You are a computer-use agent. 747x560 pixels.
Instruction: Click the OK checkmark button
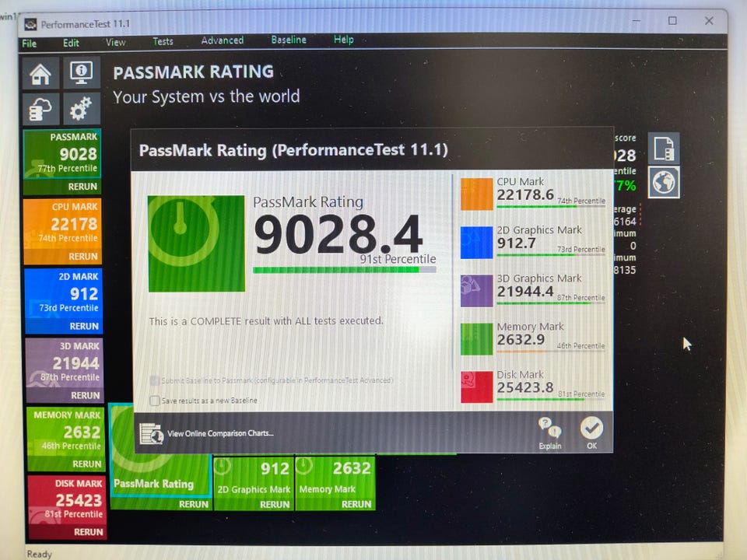click(x=591, y=428)
